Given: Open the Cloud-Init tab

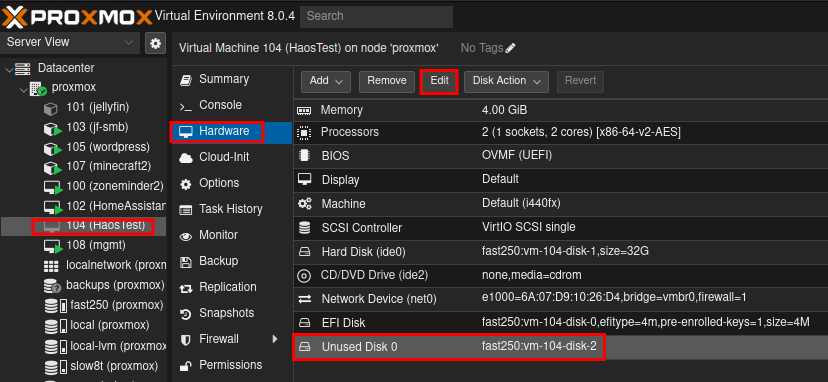Looking at the screenshot, I should pos(231,157).
